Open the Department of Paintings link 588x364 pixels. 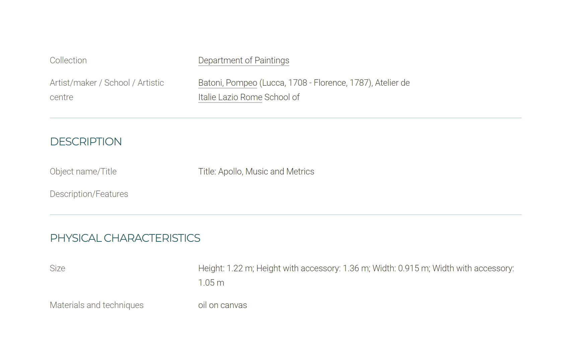(x=243, y=60)
